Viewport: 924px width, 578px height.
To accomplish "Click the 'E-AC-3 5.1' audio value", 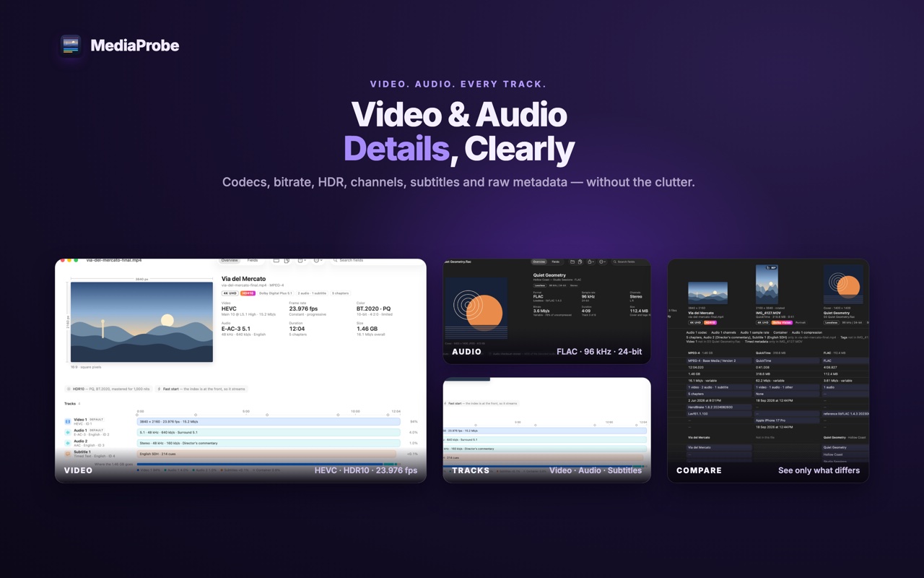I will pos(236,329).
